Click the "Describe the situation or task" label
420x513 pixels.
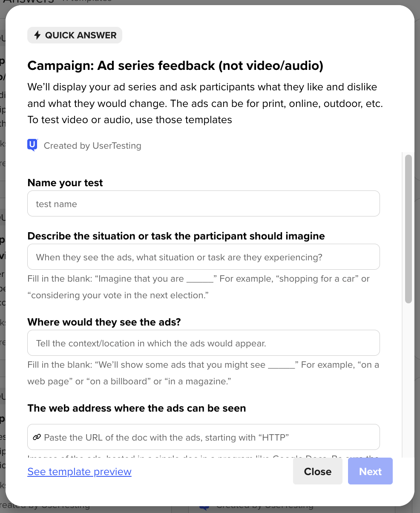(x=176, y=236)
